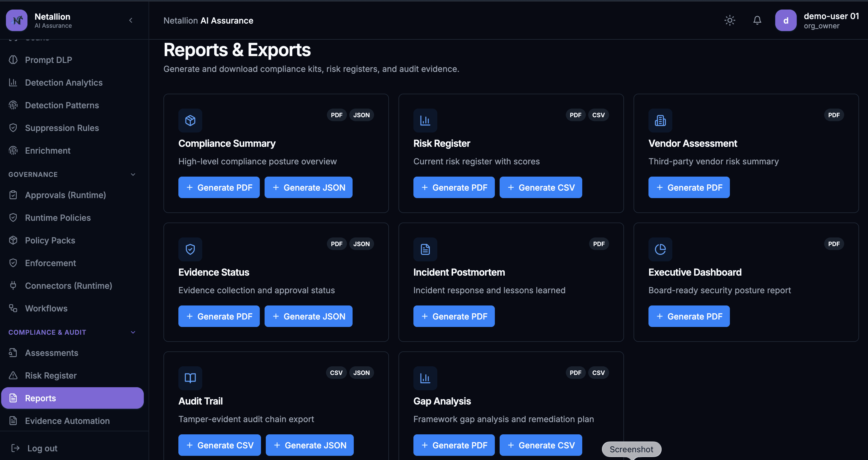
Task: Select the Reports sidebar item
Action: 72,398
